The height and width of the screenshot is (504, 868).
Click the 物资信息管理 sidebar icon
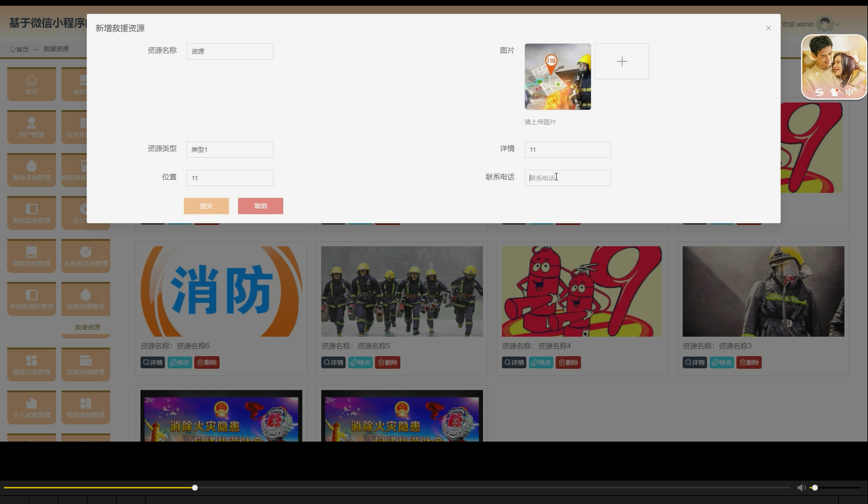tap(86, 407)
